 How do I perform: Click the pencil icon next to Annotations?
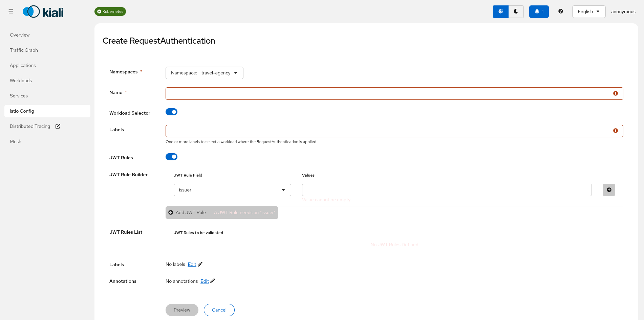tap(213, 281)
